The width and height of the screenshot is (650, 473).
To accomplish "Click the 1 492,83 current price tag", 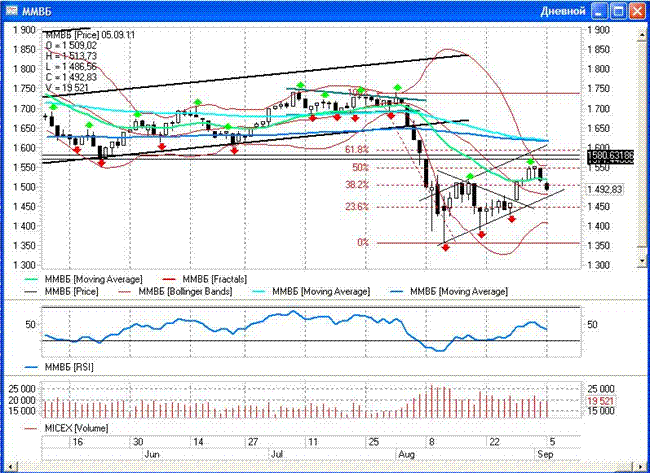I will (605, 189).
